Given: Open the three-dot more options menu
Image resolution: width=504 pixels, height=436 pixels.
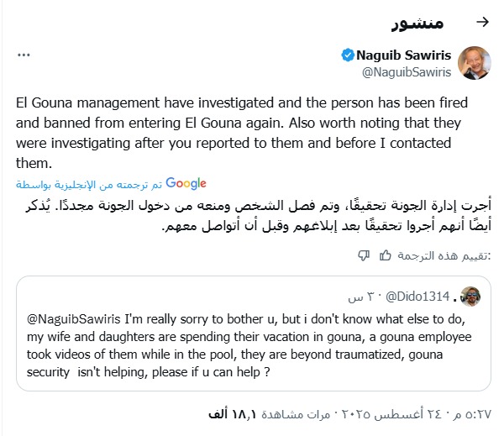Looking at the screenshot, I should click(24, 56).
